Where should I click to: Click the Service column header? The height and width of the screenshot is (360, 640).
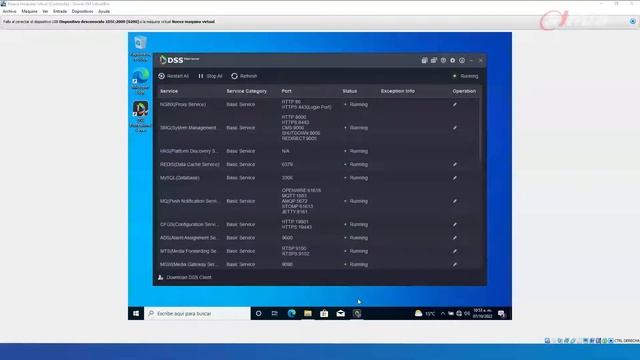pyautogui.click(x=169, y=91)
